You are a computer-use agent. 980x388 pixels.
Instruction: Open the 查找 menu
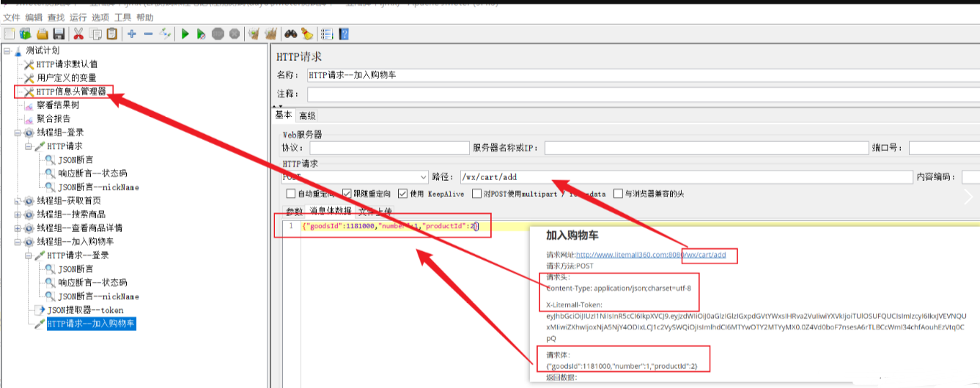click(56, 17)
